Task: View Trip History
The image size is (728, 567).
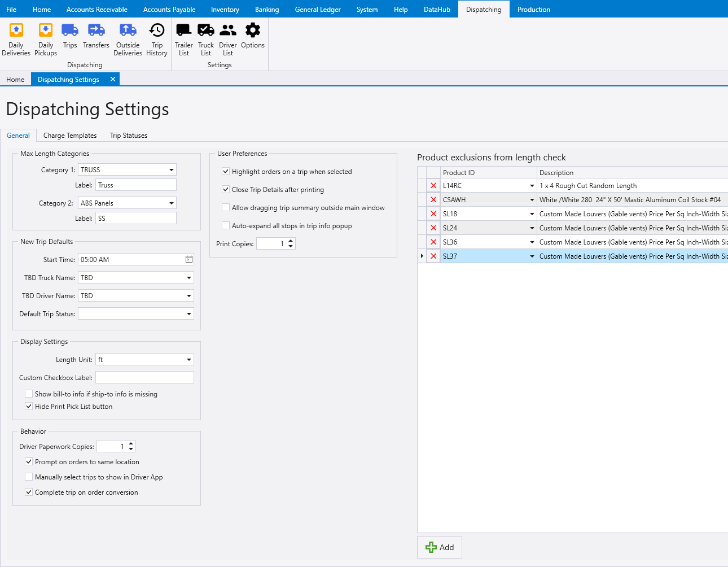Action: [x=156, y=38]
